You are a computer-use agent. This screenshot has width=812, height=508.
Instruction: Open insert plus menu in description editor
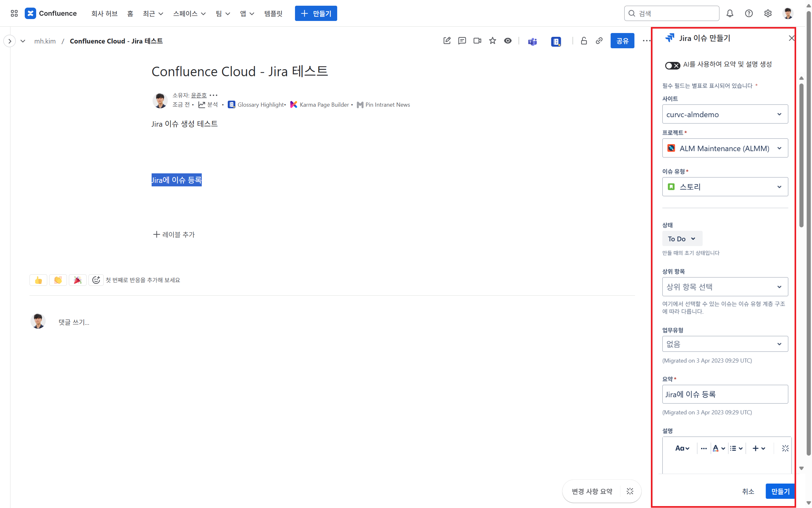coord(758,448)
